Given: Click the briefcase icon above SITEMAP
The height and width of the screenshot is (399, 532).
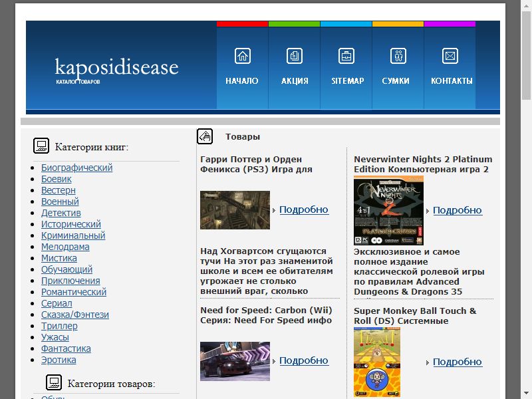Looking at the screenshot, I should (346, 56).
